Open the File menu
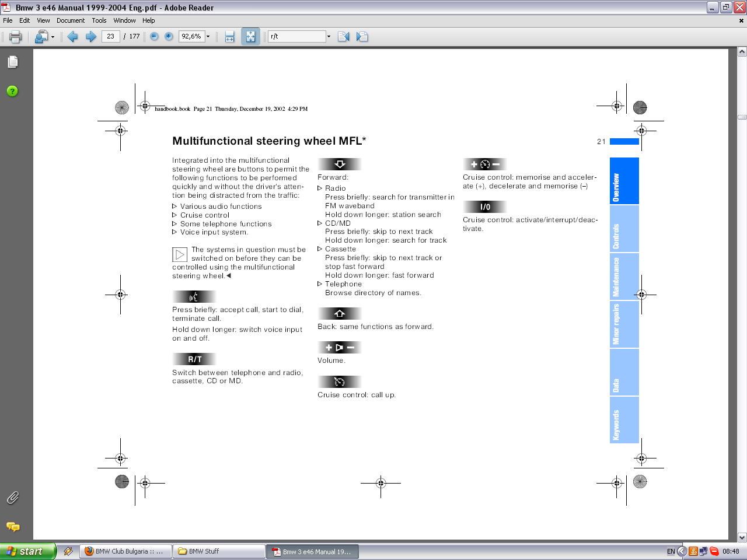 (8, 20)
